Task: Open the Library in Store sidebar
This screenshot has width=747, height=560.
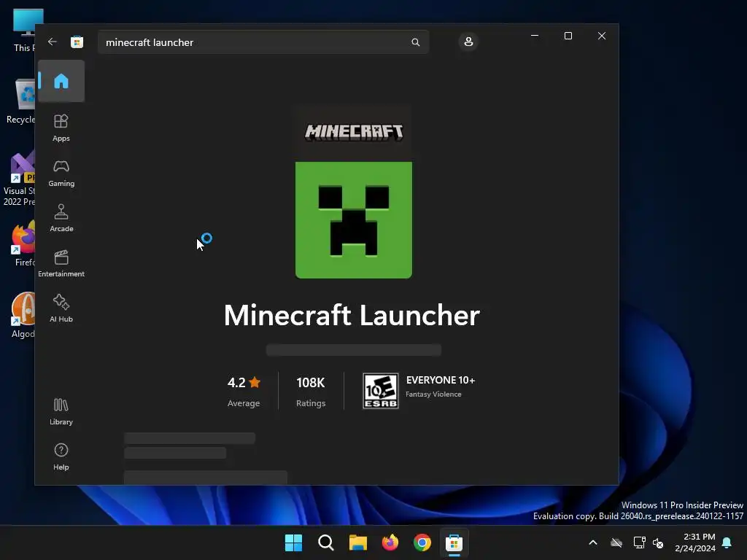Action: (x=61, y=411)
